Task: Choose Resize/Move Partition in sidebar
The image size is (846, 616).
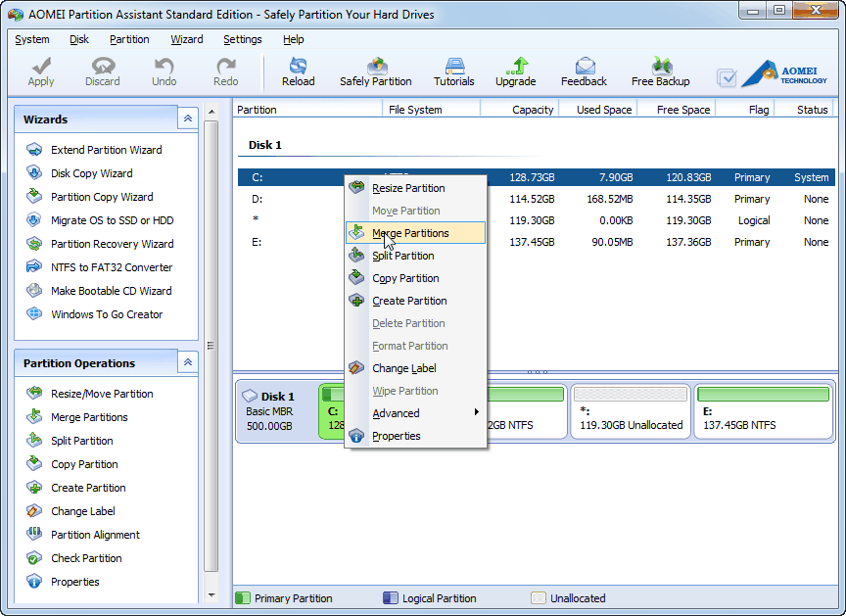Action: 90,394
